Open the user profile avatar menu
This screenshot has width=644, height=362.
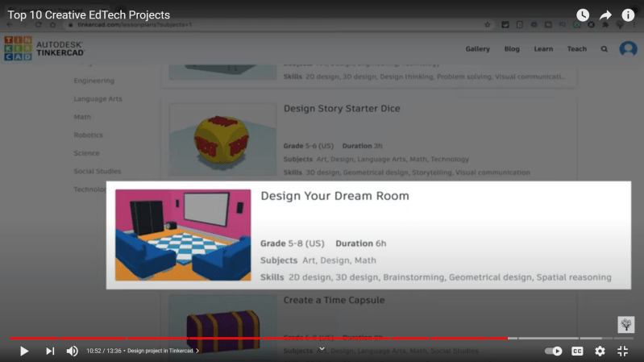point(628,49)
